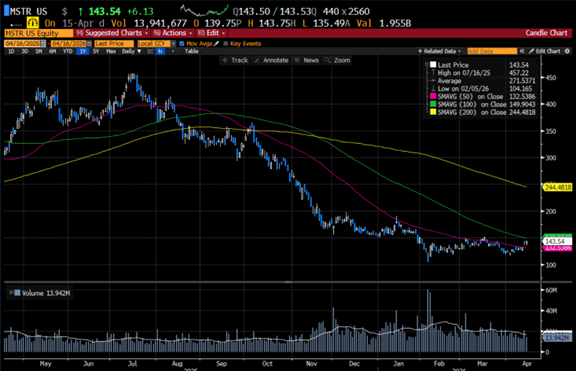Click the 244.4818 yellow axis price tag
This screenshot has height=371, width=576.
point(557,187)
